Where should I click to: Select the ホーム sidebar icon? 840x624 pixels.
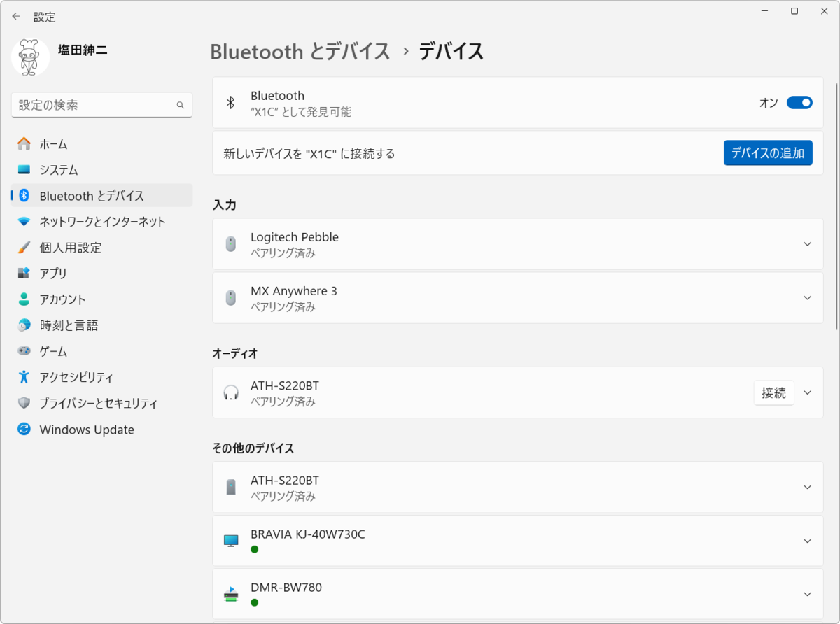(x=24, y=143)
